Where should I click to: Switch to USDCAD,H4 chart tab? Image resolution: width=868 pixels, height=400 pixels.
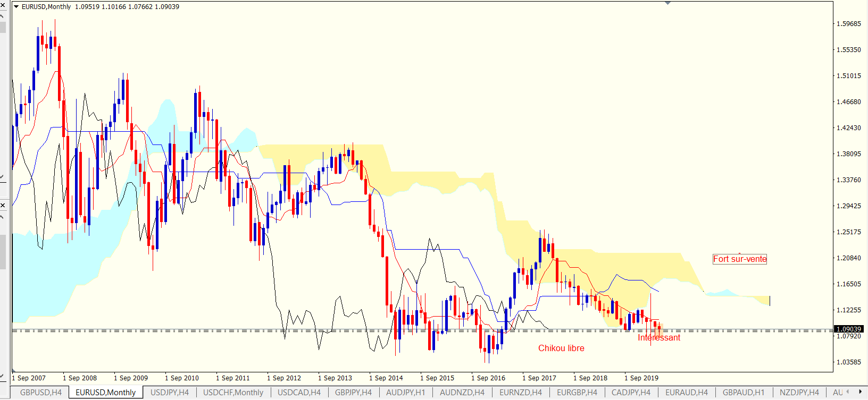[x=299, y=393]
